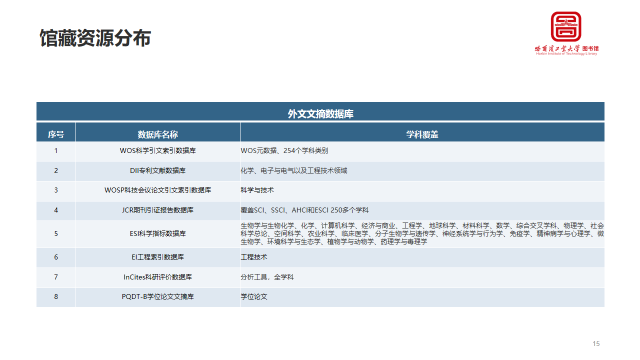Click the university library name under logo
This screenshot has width=640, height=360.
(x=567, y=50)
